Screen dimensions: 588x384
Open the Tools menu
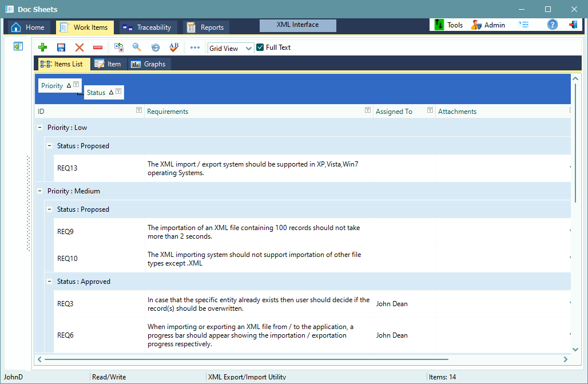coord(450,25)
